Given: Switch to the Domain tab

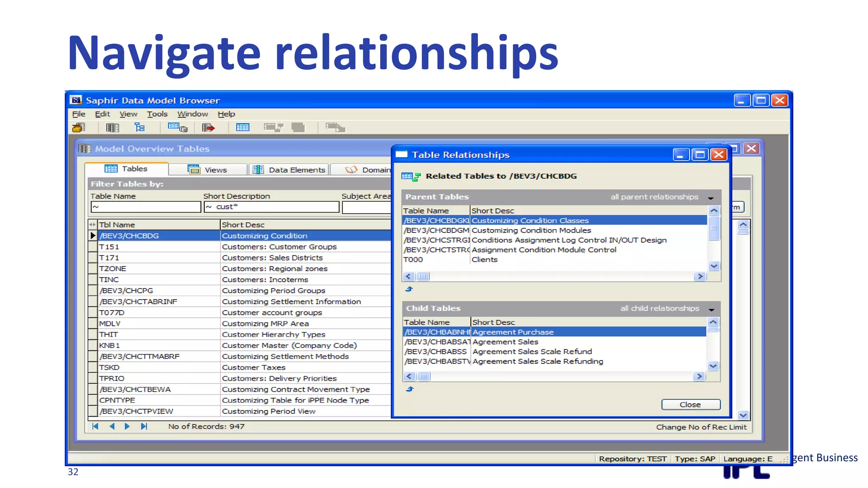Looking at the screenshot, I should point(361,170).
